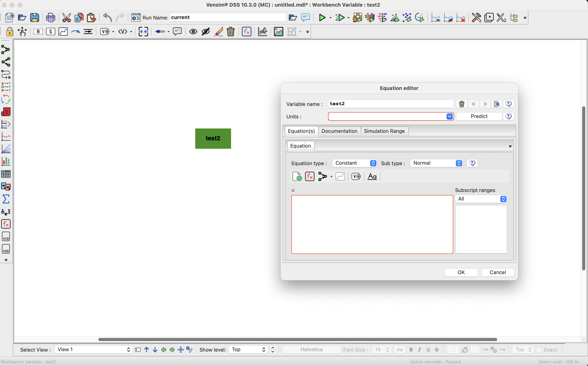
Task: Click Cancel in Equation editor
Action: (x=498, y=272)
